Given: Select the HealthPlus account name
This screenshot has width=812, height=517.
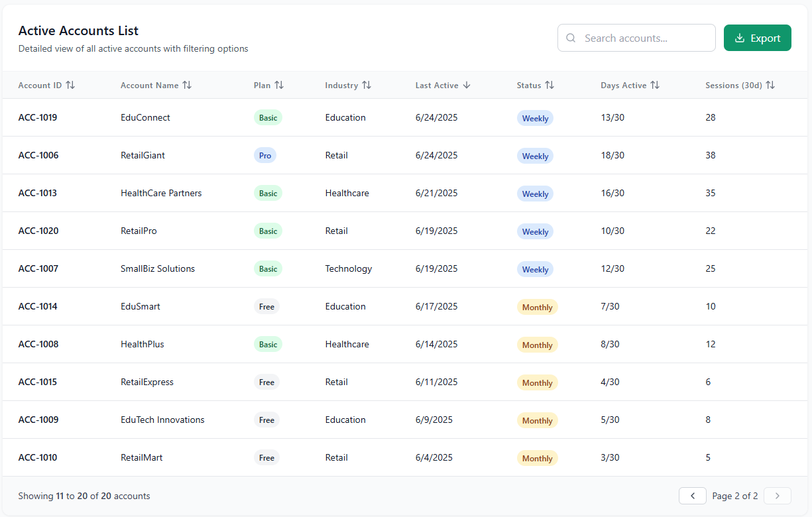Looking at the screenshot, I should (143, 344).
